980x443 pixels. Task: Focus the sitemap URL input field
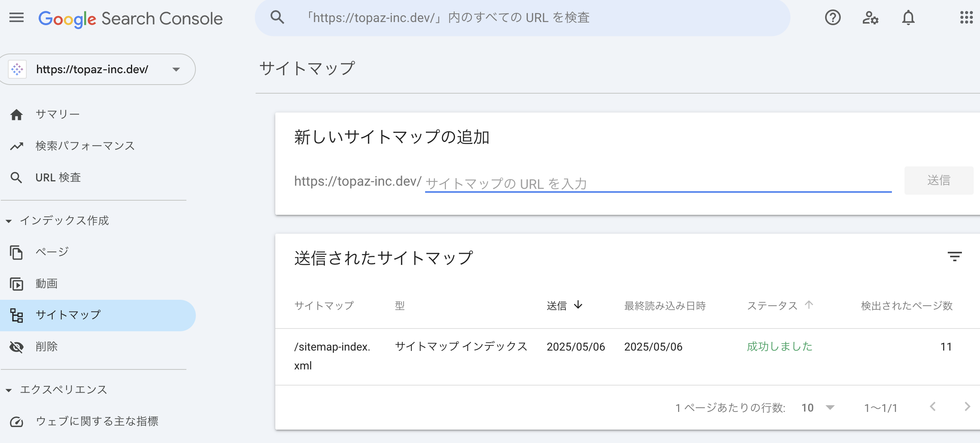[x=658, y=183]
